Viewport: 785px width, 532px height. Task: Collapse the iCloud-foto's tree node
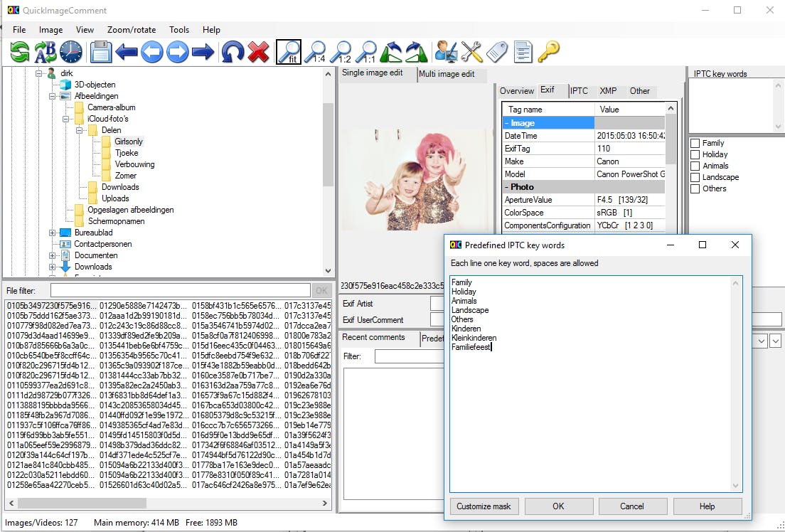65,119
